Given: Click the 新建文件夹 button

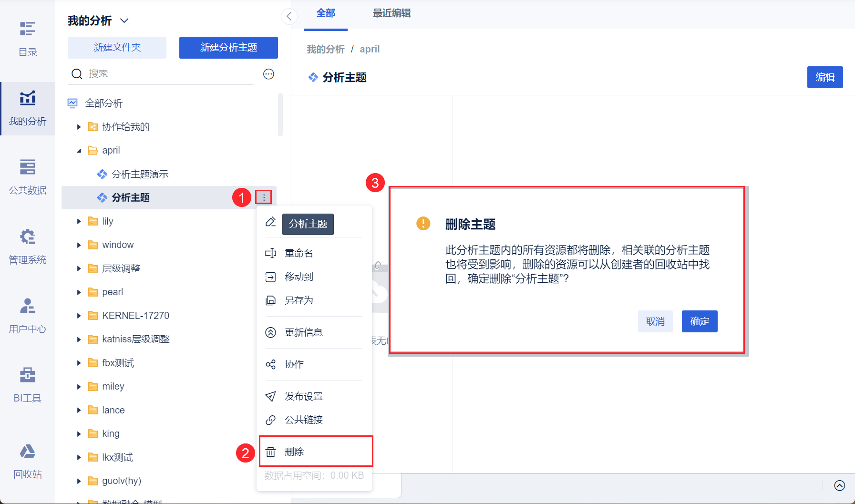Looking at the screenshot, I should [117, 48].
